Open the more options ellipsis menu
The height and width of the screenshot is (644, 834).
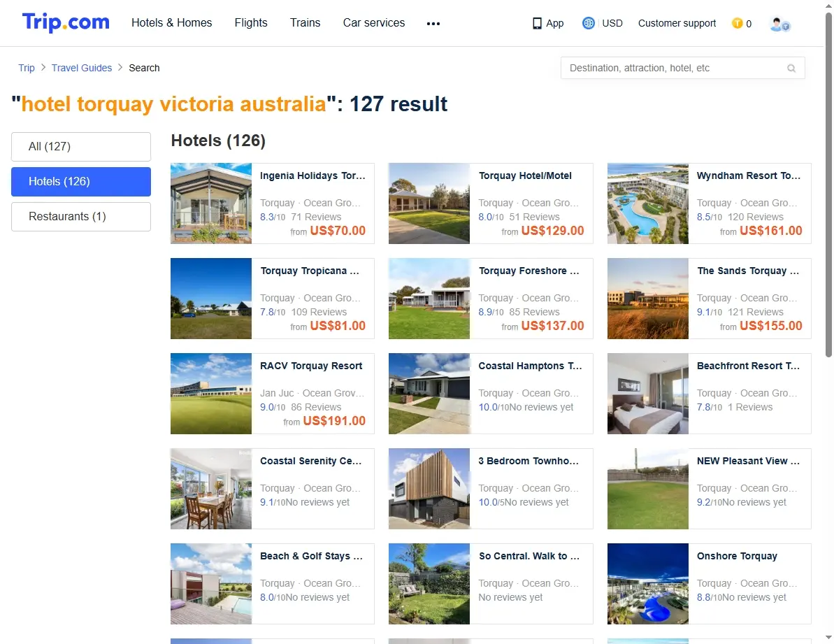(x=433, y=23)
